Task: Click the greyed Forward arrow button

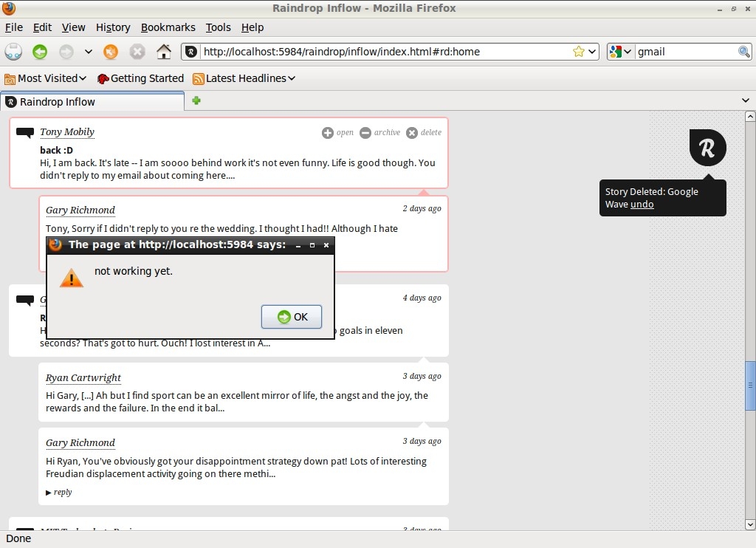Action: (66, 52)
